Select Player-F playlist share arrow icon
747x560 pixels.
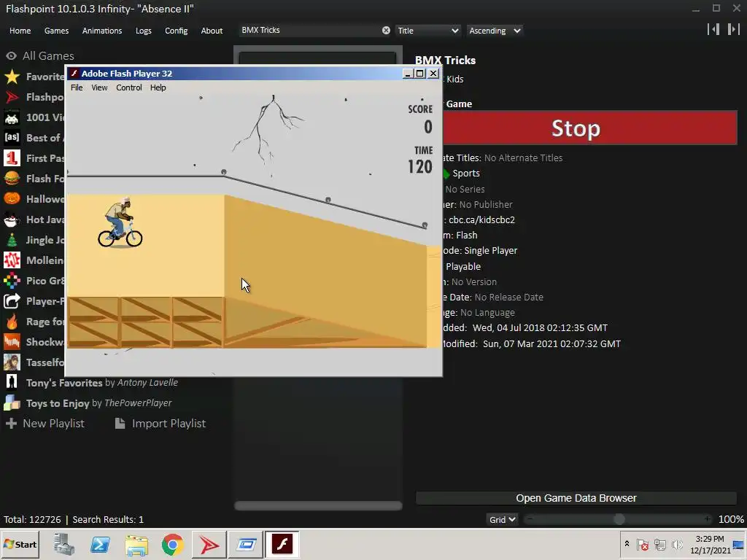(x=12, y=301)
